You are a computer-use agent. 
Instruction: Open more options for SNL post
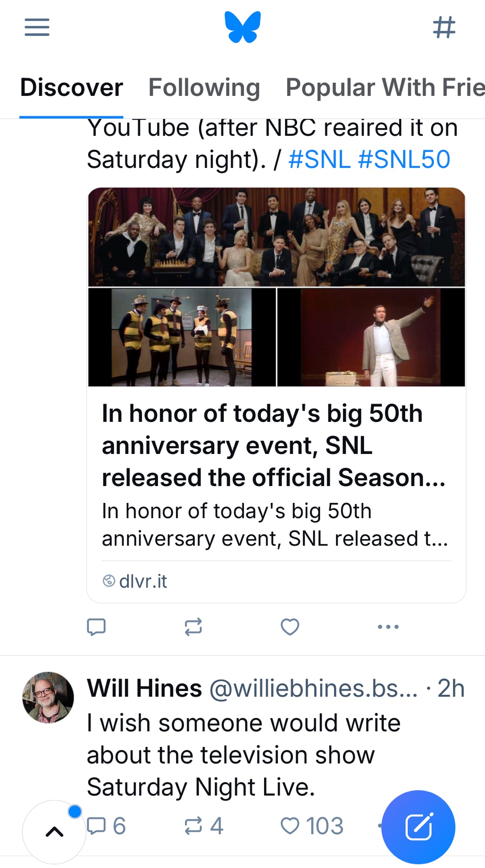388,627
